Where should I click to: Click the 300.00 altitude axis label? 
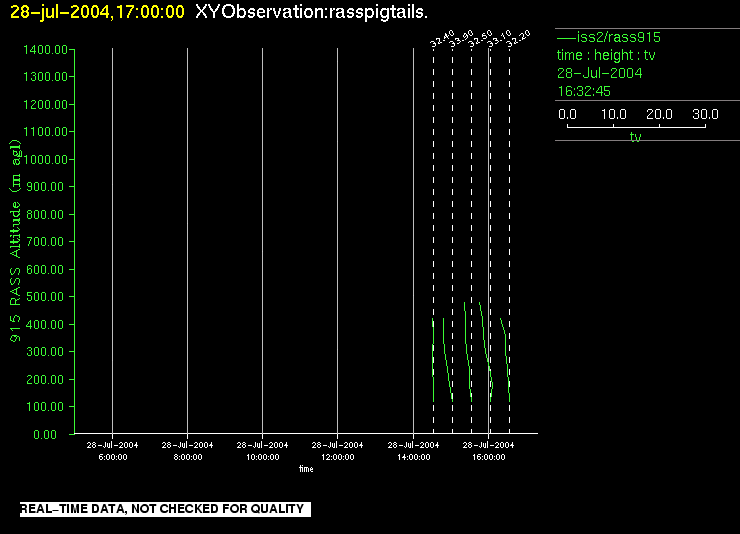(x=45, y=351)
